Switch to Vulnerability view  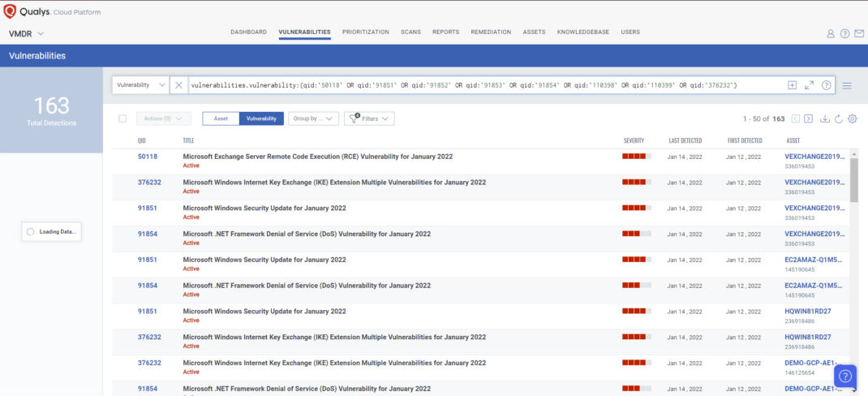(x=261, y=118)
